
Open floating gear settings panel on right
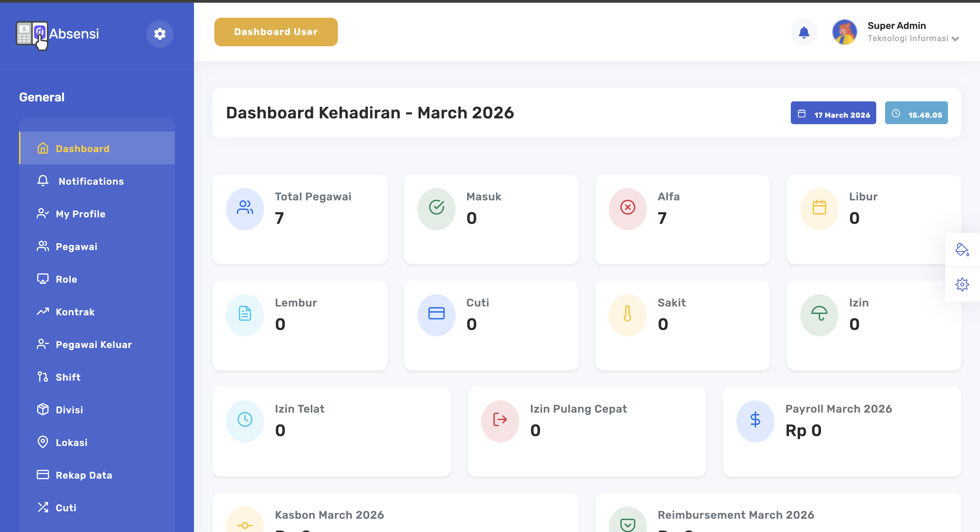click(962, 284)
